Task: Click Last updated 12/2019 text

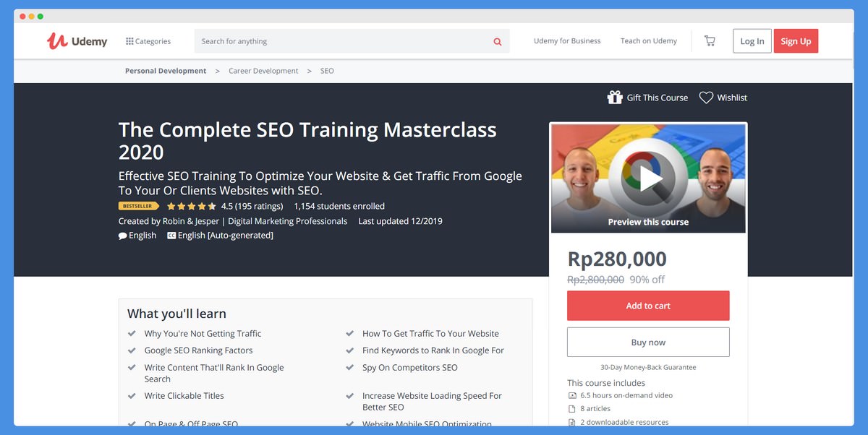Action: (400, 221)
